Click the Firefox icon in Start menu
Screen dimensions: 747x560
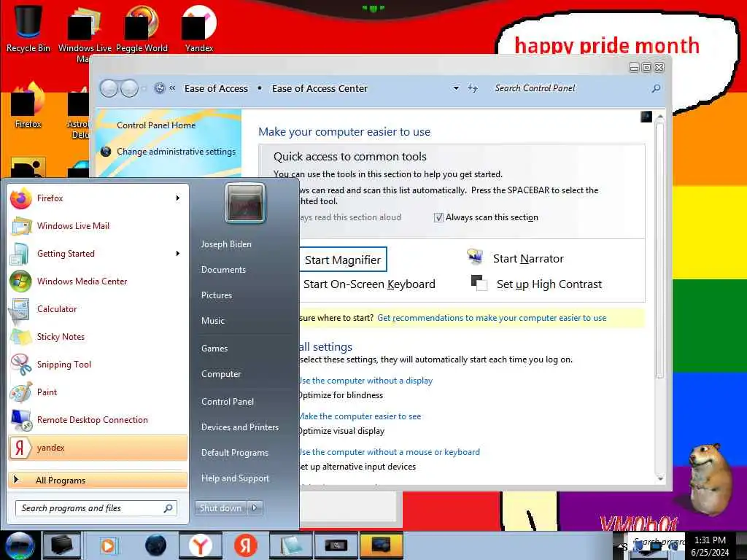(21, 198)
